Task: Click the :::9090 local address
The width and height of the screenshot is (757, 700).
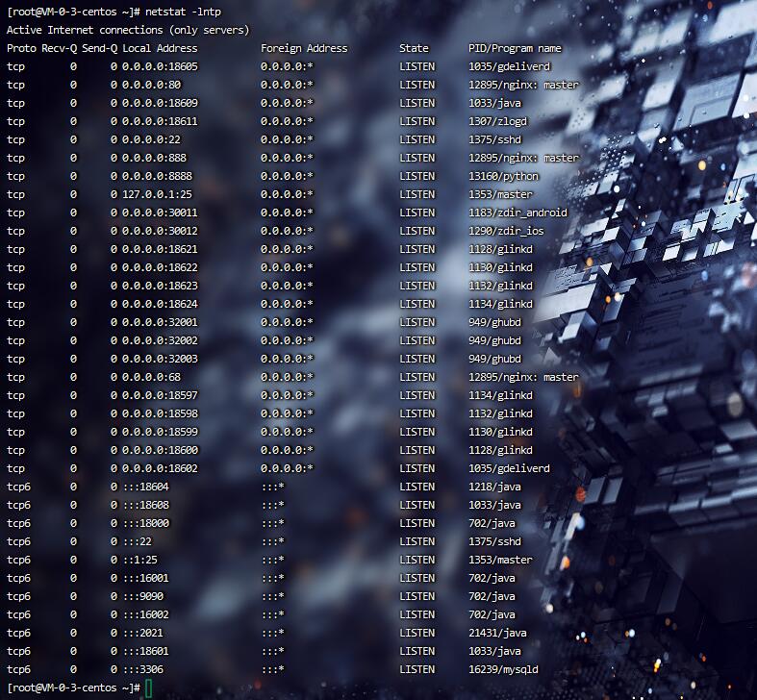Action: [x=145, y=596]
